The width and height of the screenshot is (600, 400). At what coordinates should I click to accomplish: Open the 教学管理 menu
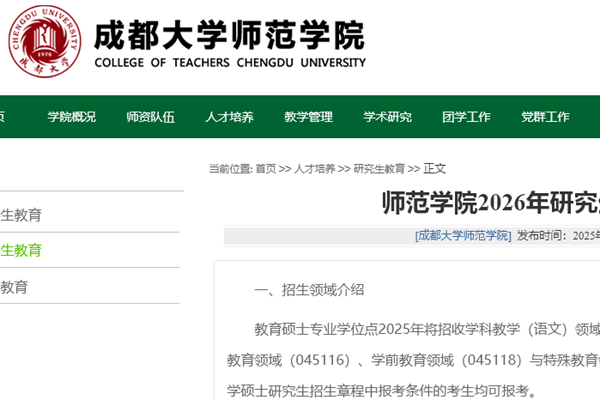(308, 117)
